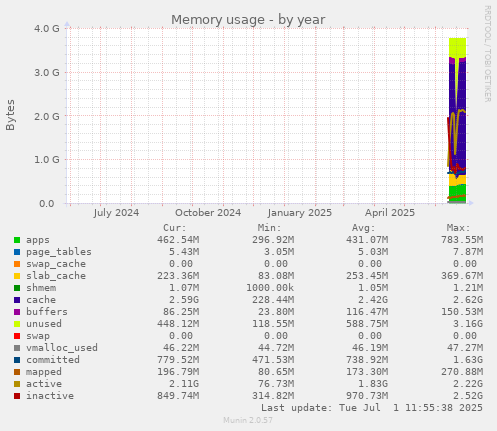Click the green apps area in chart
Viewport: 497px width, 431px height.
[x=457, y=192]
